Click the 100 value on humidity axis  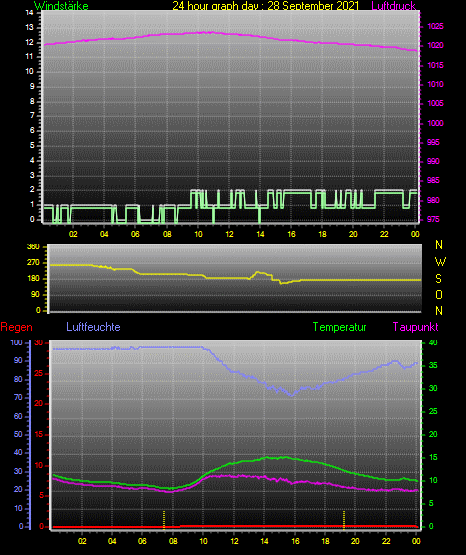tap(16, 342)
